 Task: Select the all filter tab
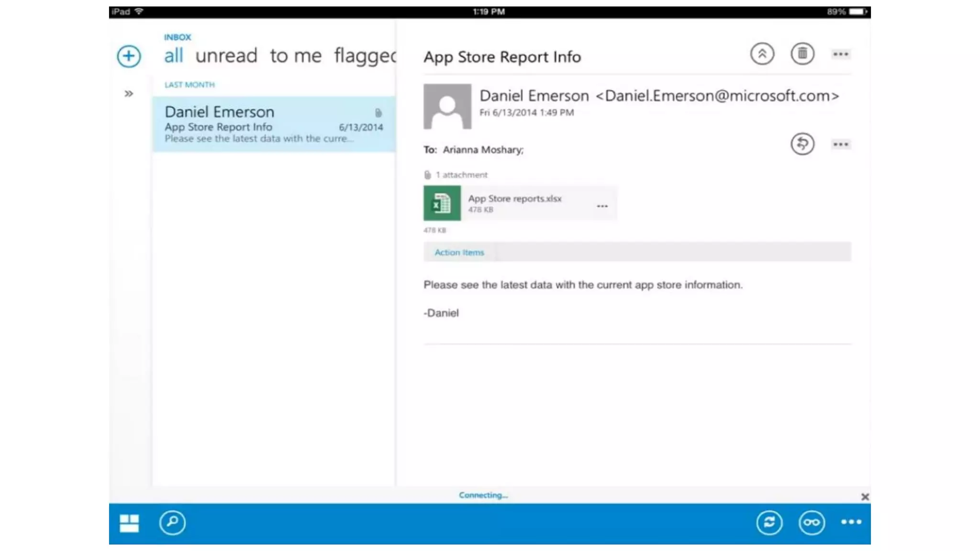[x=173, y=56]
